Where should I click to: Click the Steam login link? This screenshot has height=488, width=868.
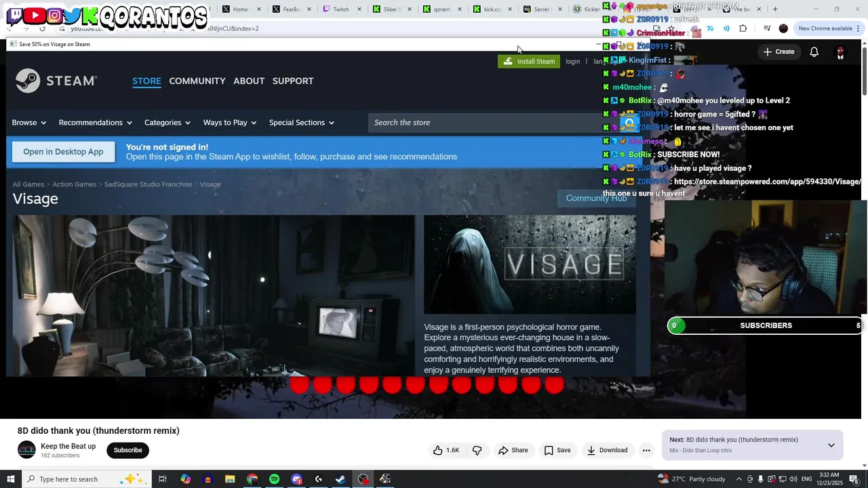pos(572,62)
